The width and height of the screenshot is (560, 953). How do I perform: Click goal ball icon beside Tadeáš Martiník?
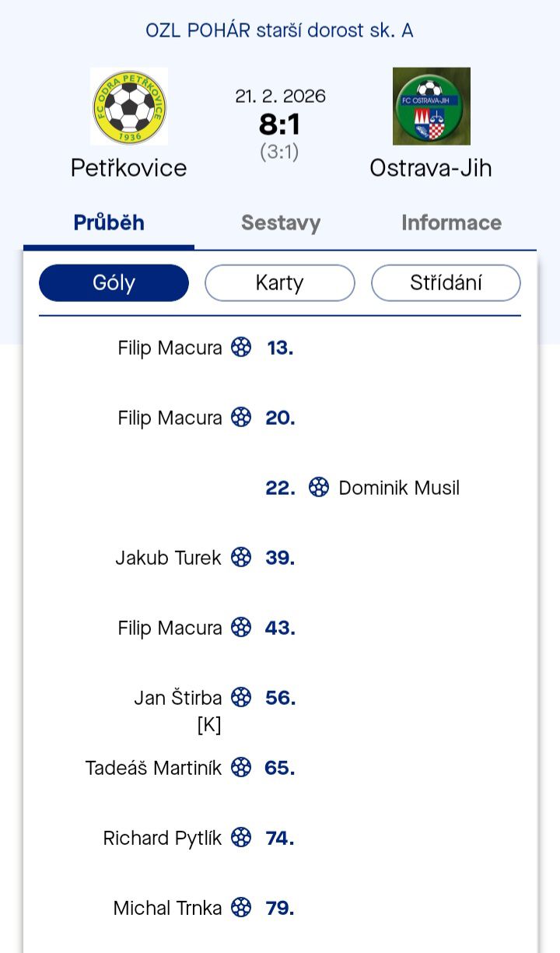pyautogui.click(x=242, y=768)
